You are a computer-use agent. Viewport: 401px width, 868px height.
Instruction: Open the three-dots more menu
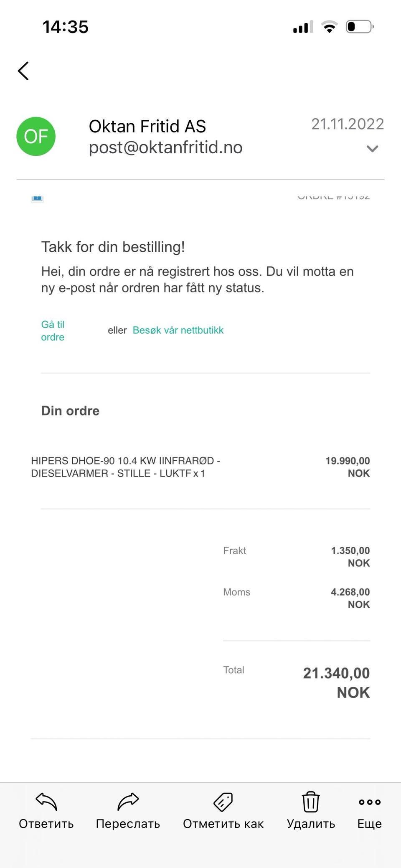point(370,802)
